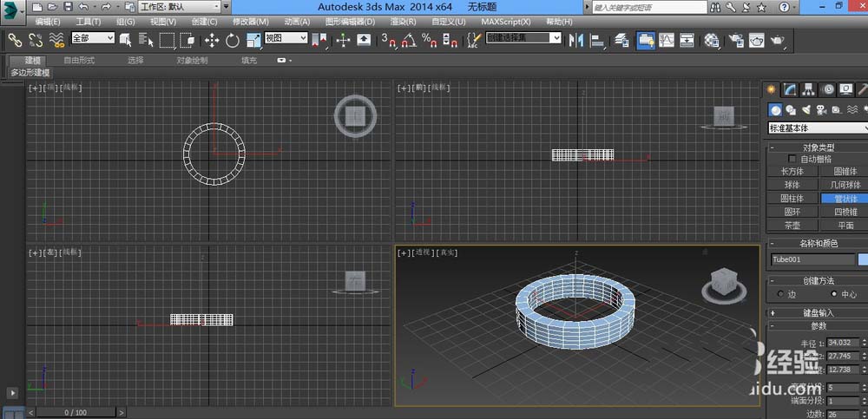Open the 渲染(R) menu
Screen dimensions: 868x419
point(403,22)
